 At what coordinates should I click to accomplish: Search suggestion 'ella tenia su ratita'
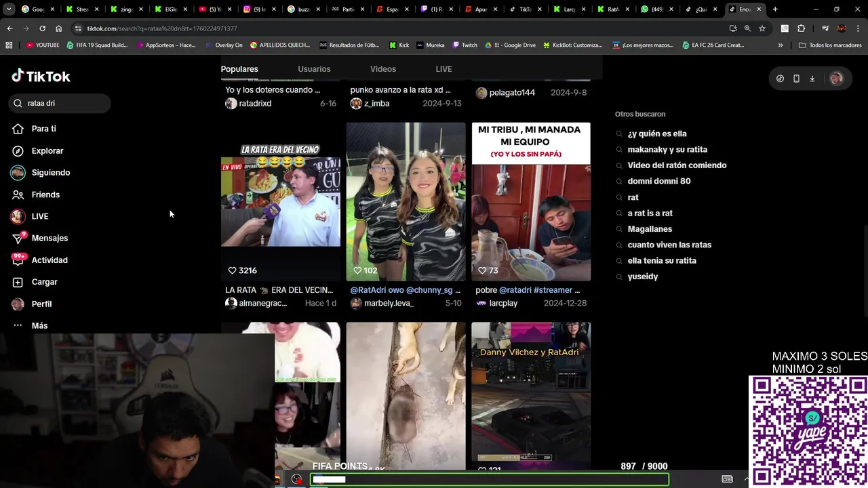(x=662, y=260)
